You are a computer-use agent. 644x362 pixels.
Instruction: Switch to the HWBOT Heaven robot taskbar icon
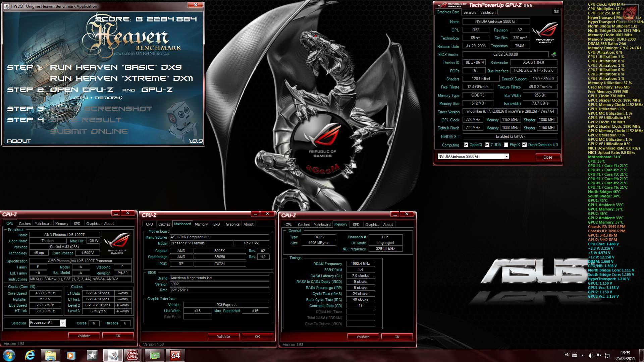pos(113,355)
